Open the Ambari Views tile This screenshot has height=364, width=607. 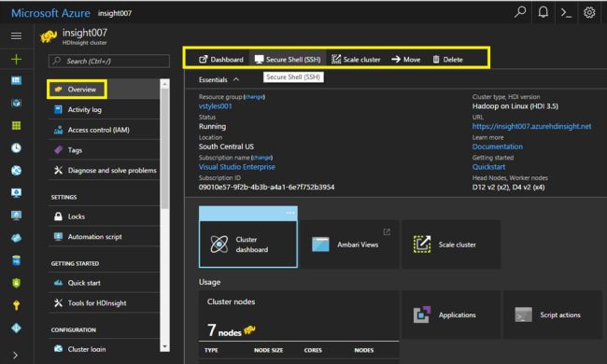(350, 245)
